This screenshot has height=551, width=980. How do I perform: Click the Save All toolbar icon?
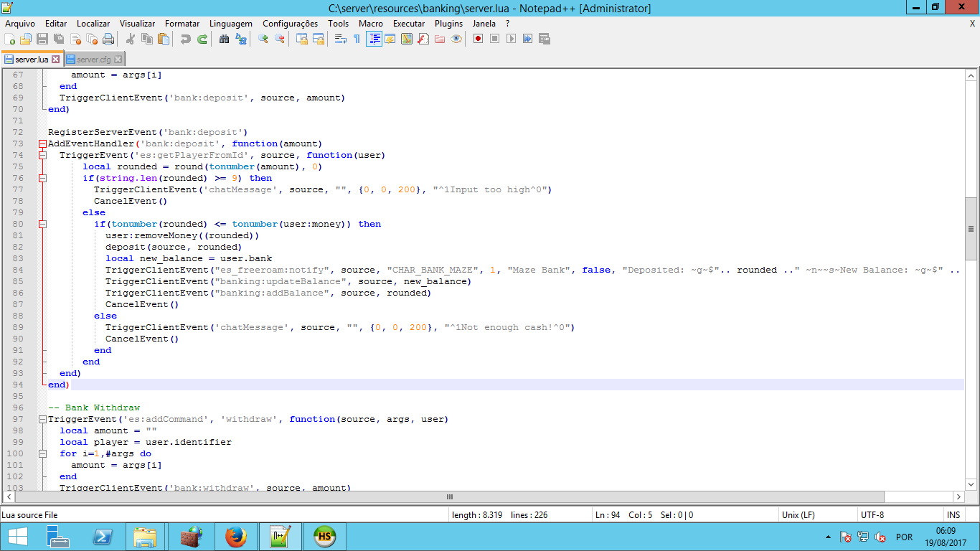(59, 39)
